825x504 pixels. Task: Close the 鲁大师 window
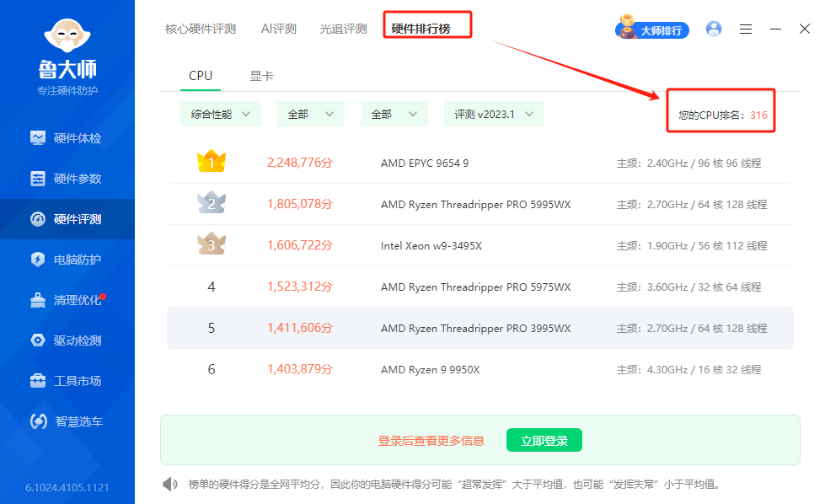805,29
